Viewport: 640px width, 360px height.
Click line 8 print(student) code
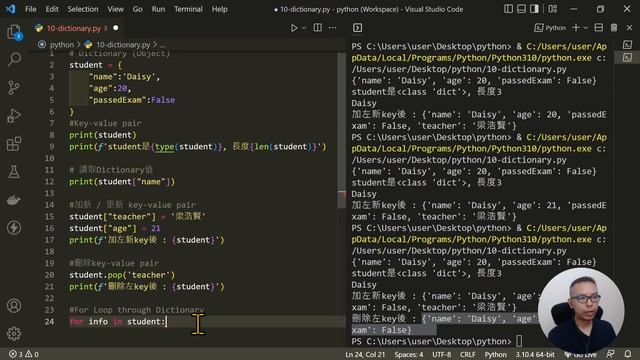coord(103,135)
